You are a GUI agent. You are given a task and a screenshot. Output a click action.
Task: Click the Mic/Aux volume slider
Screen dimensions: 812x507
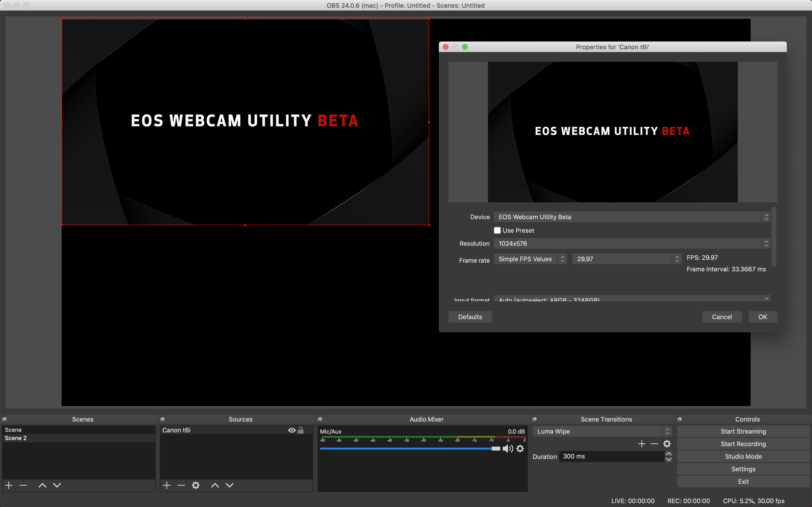click(406, 449)
